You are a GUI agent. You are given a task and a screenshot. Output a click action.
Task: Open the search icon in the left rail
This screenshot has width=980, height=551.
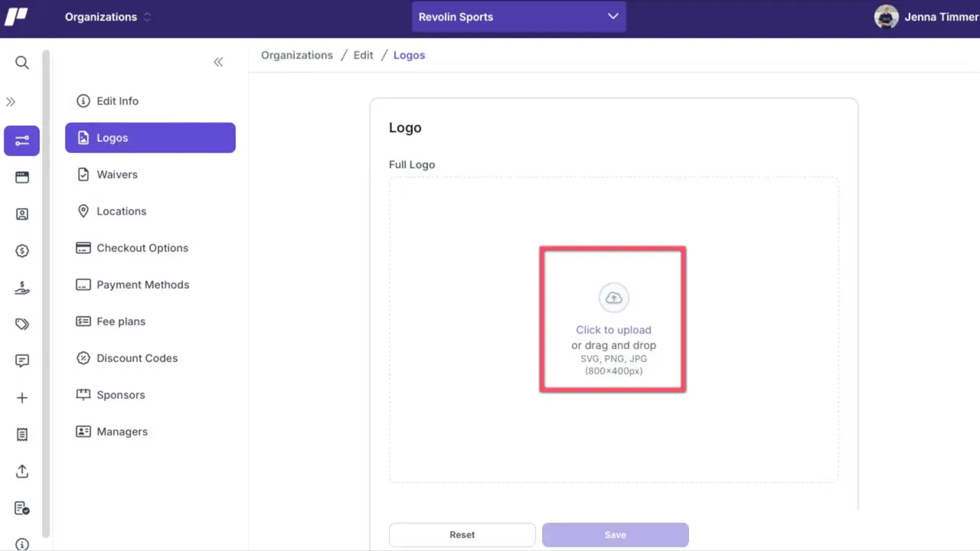pos(21,62)
